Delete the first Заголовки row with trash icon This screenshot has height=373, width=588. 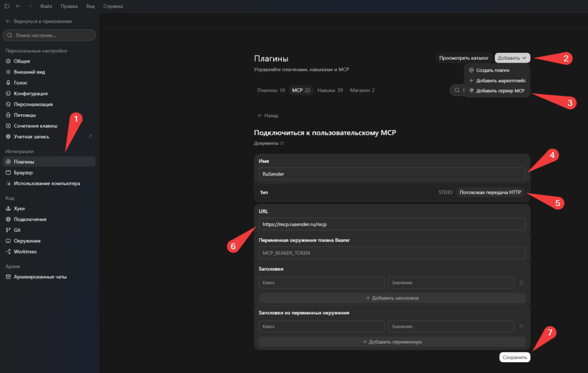point(521,283)
